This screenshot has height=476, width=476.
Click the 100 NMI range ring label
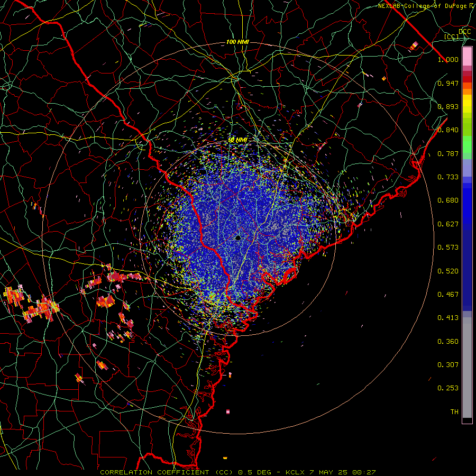pos(237,42)
